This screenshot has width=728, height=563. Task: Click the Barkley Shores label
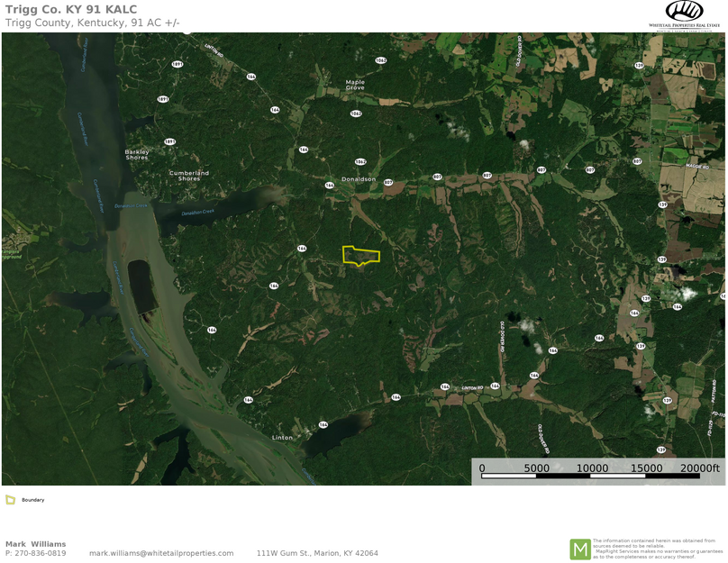[137, 155]
